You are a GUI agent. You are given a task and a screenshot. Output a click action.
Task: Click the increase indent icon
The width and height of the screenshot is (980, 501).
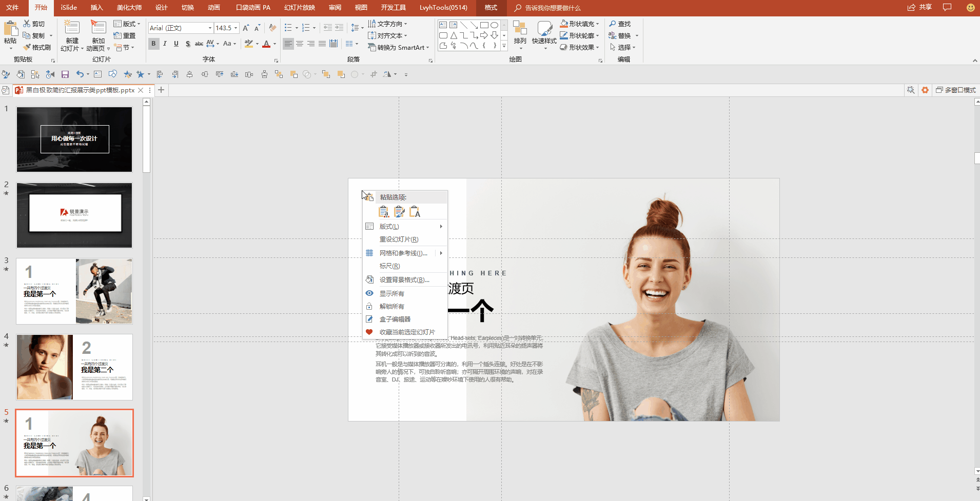click(x=339, y=28)
